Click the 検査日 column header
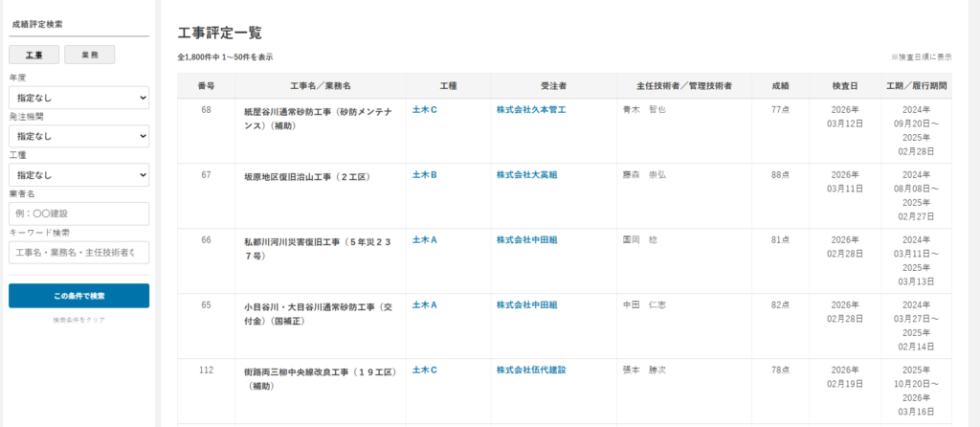The image size is (980, 427). tap(845, 86)
